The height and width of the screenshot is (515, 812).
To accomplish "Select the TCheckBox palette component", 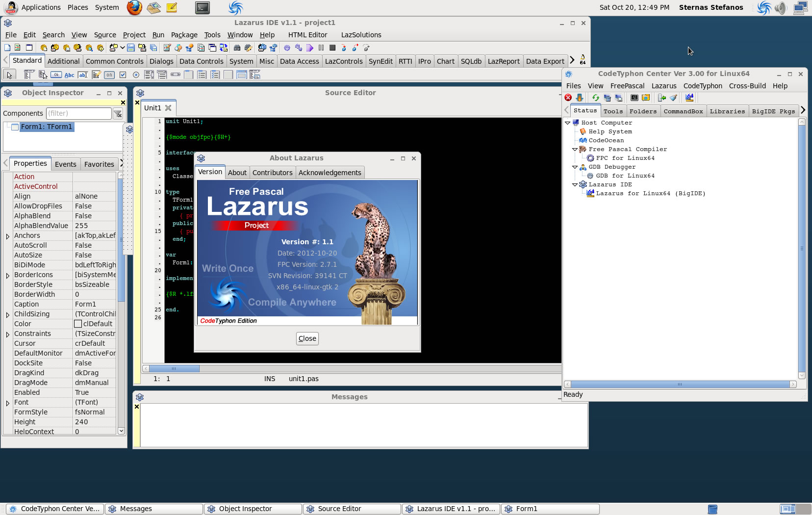I will (123, 75).
